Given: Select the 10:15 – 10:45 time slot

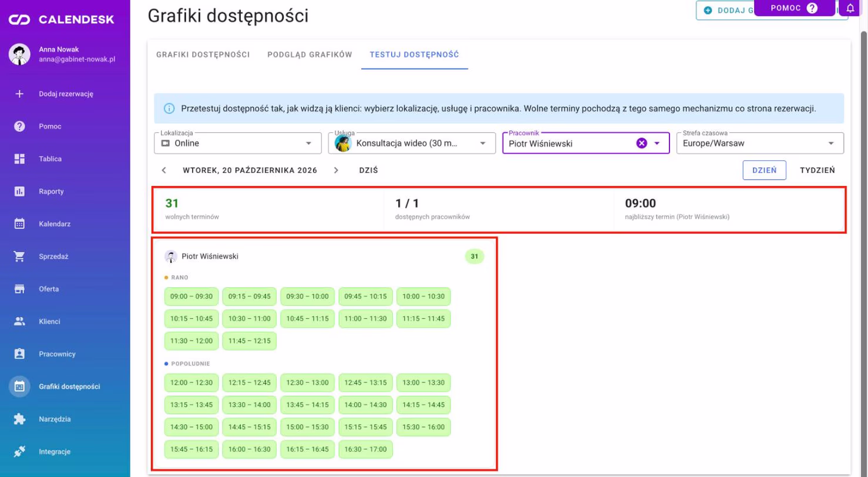Looking at the screenshot, I should pyautogui.click(x=191, y=319).
